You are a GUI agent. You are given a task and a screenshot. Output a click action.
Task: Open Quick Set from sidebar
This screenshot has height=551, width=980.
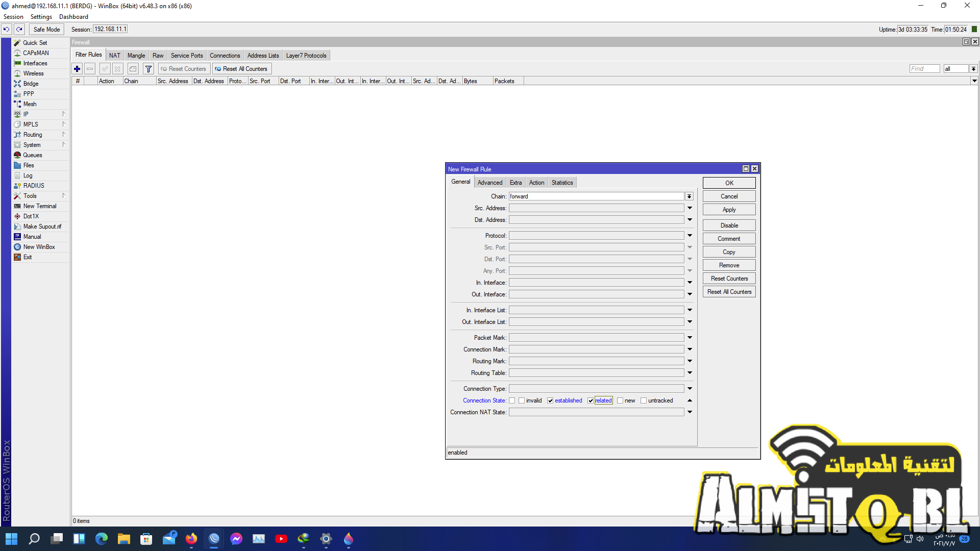pyautogui.click(x=35, y=43)
